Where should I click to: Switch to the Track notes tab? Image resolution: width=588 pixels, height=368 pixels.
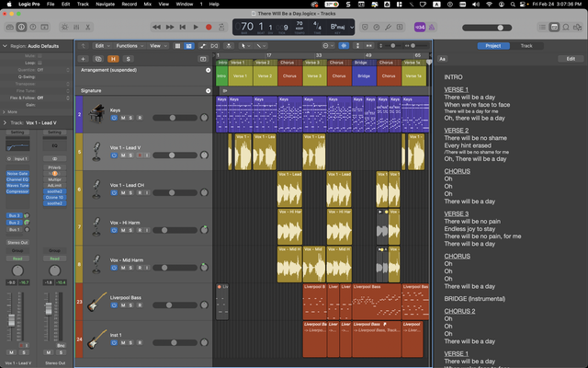click(526, 46)
